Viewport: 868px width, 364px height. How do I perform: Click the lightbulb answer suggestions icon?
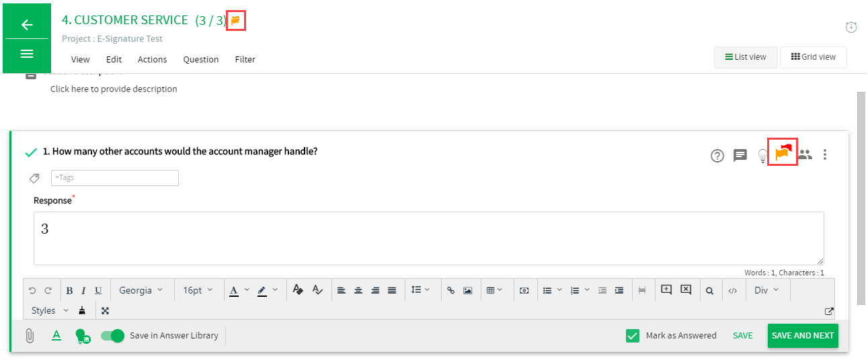tap(762, 156)
